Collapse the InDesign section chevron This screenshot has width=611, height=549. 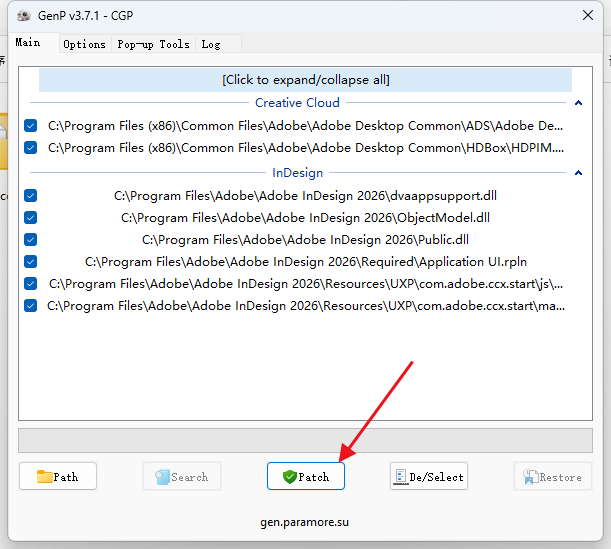point(578,173)
